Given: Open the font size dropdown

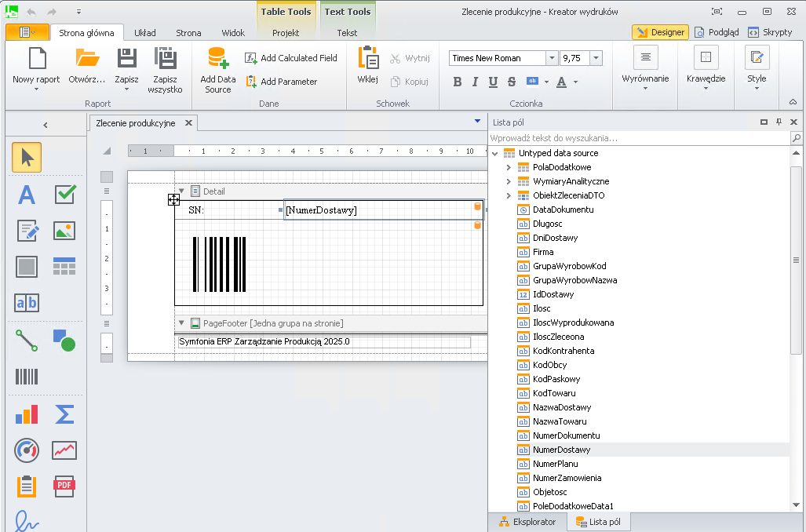Looking at the screenshot, I should (x=596, y=58).
